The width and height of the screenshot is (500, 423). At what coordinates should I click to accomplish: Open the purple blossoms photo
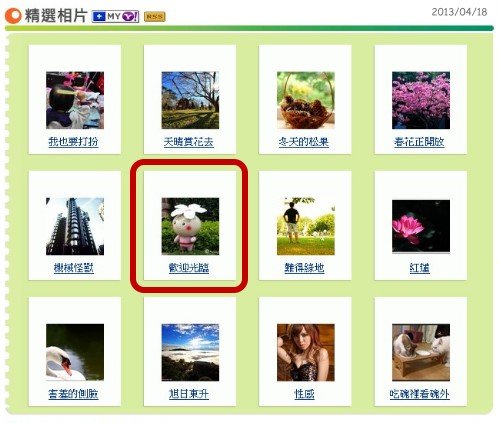(x=421, y=100)
